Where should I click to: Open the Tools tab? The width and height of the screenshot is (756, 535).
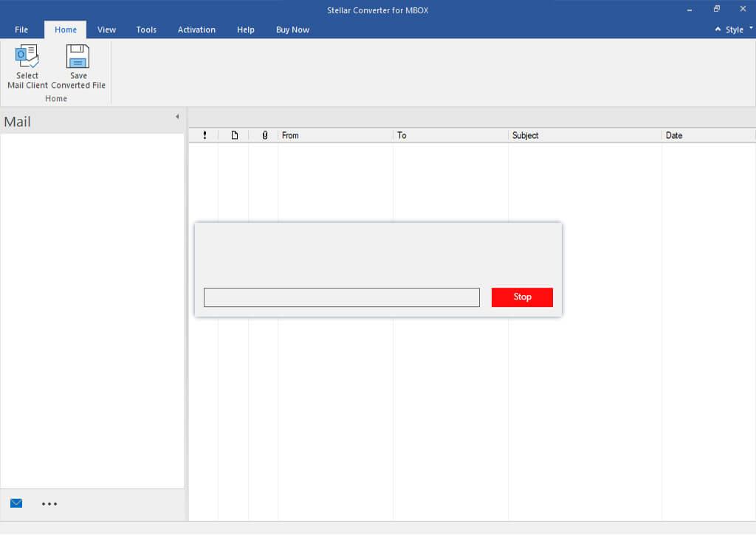[146, 30]
